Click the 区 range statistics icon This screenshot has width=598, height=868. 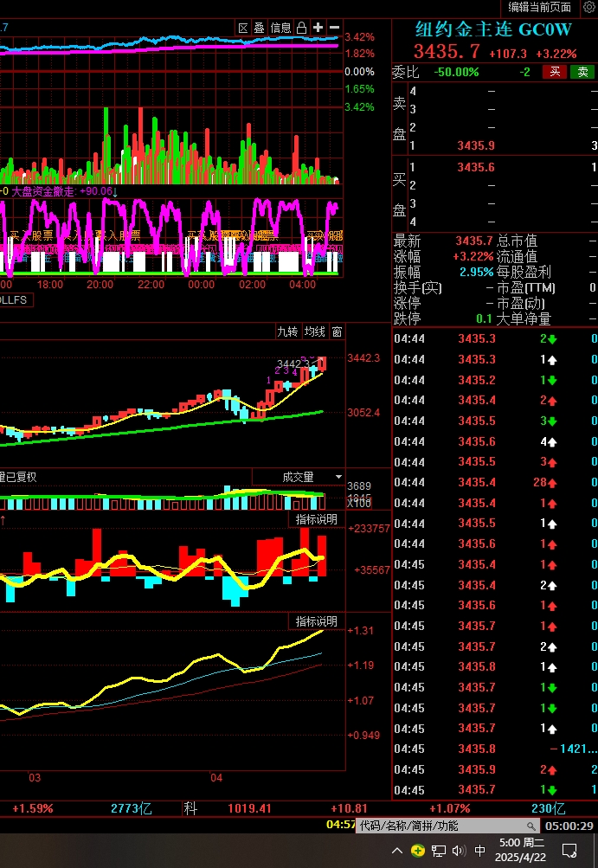coord(243,28)
